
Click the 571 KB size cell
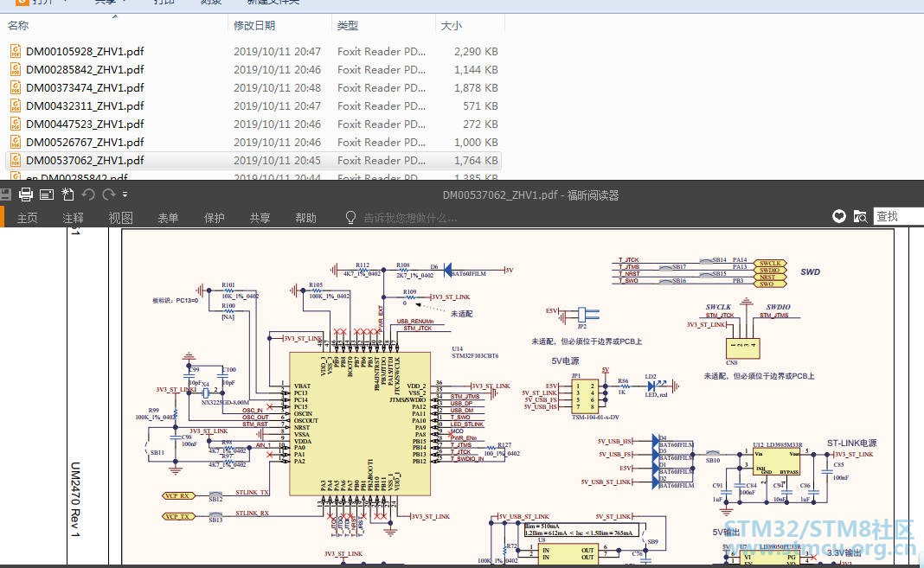pos(480,106)
